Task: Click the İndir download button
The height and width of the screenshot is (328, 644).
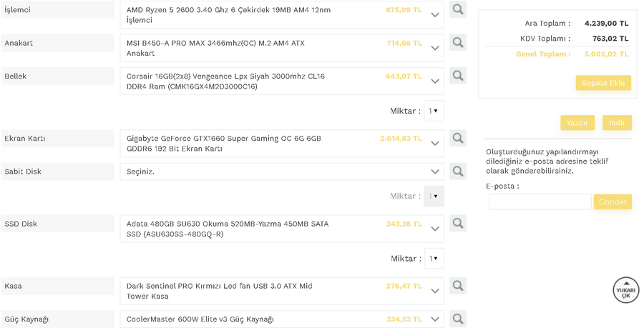Action: (x=617, y=123)
